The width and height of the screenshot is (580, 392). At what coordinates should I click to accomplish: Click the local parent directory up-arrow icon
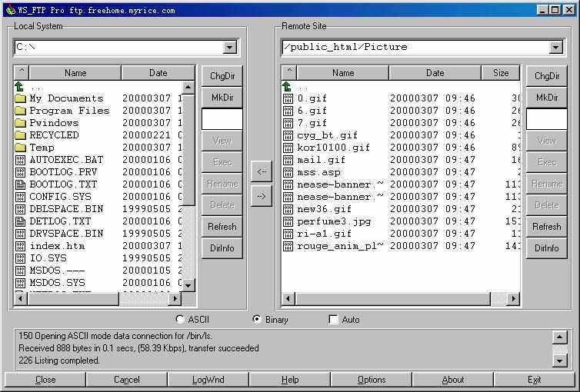click(20, 87)
